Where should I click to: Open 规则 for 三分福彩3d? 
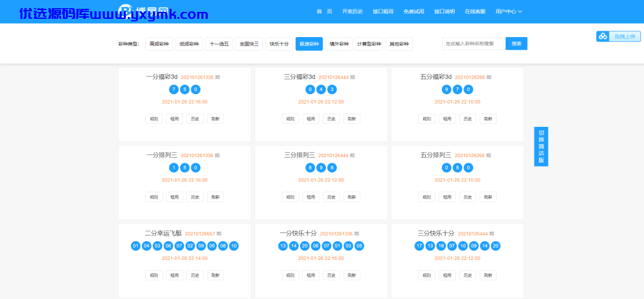click(x=291, y=119)
